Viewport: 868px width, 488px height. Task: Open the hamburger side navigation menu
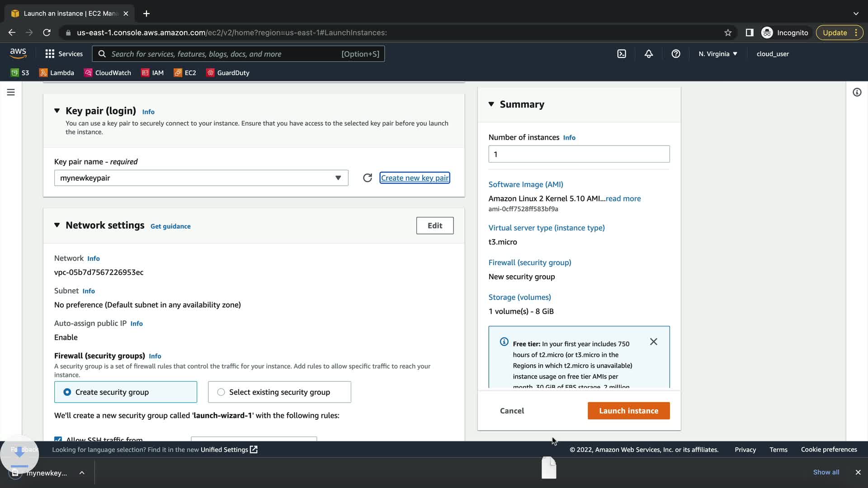(x=11, y=92)
